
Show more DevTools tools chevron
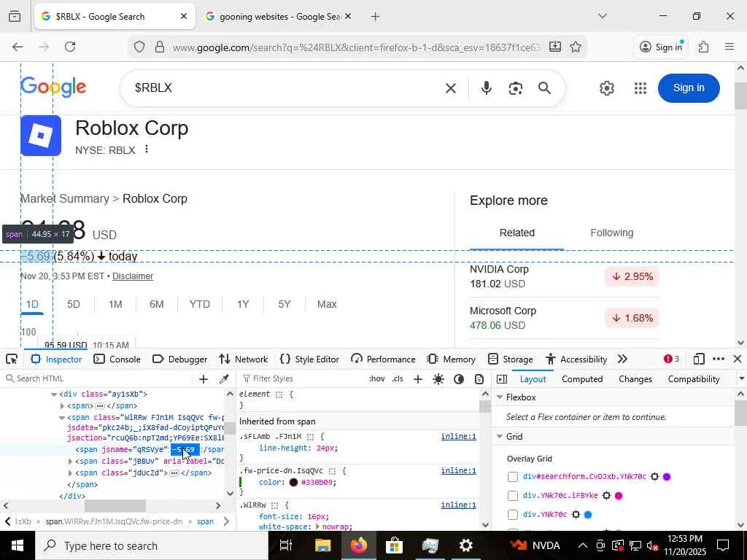[x=622, y=359]
